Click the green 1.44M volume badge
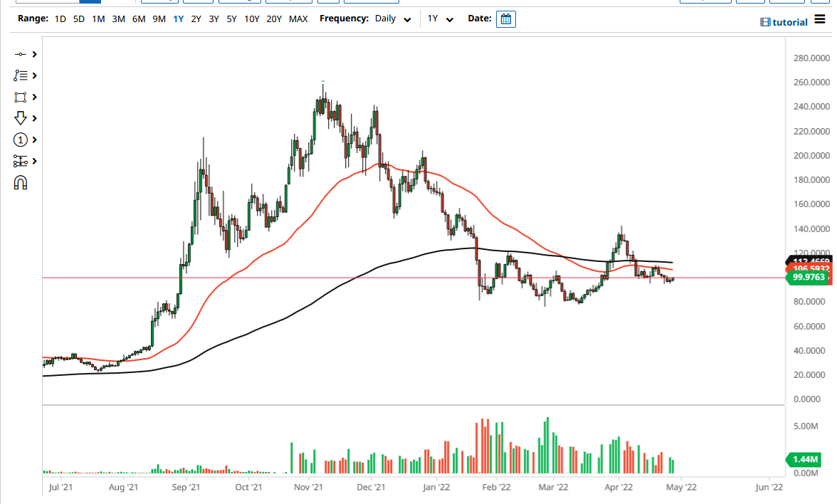 coord(806,461)
